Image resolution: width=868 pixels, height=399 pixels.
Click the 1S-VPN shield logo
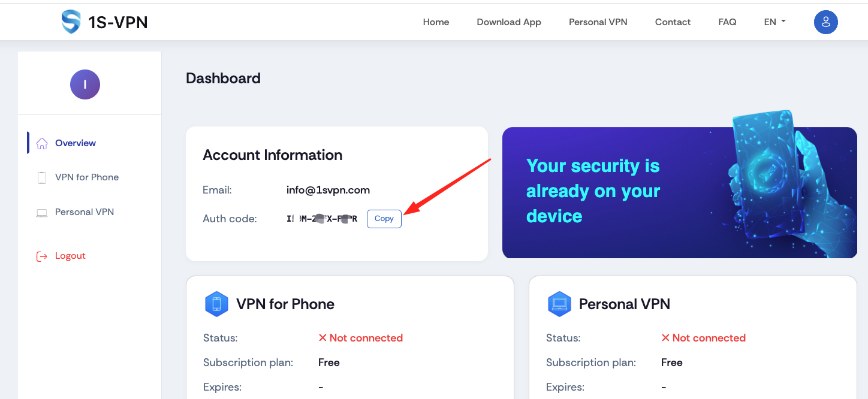[x=70, y=22]
